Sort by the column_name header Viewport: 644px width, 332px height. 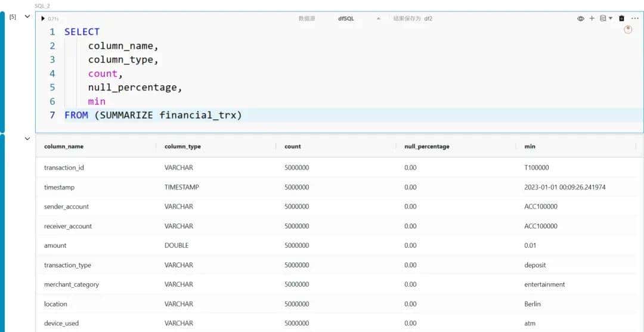pos(64,146)
